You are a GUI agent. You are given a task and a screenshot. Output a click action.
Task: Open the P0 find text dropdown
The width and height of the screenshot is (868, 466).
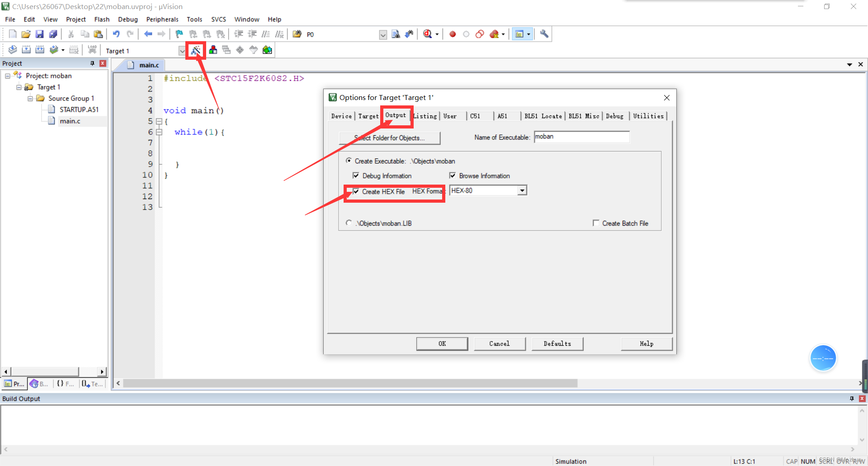(x=383, y=35)
